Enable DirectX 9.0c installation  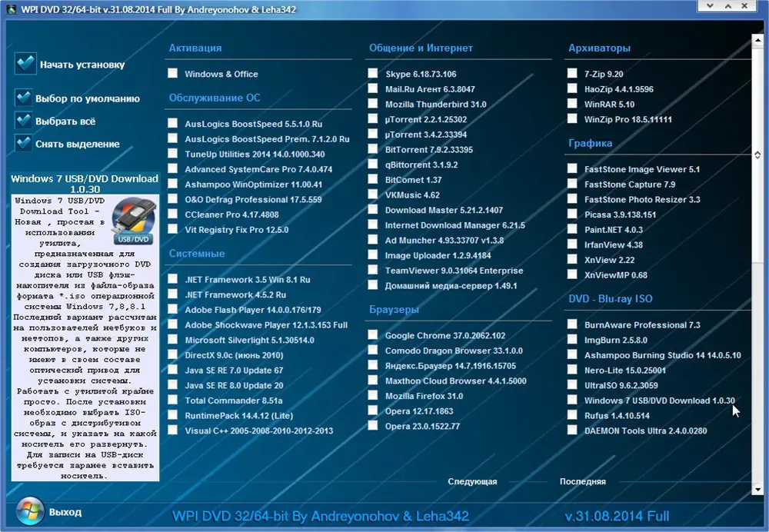click(173, 355)
